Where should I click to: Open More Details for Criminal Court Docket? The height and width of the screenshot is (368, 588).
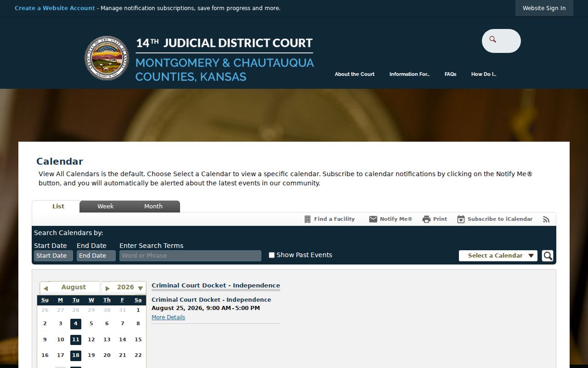[168, 317]
